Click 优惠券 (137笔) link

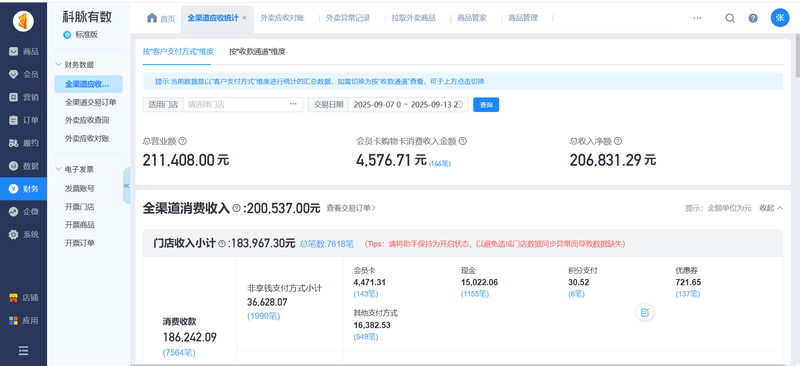(x=688, y=294)
